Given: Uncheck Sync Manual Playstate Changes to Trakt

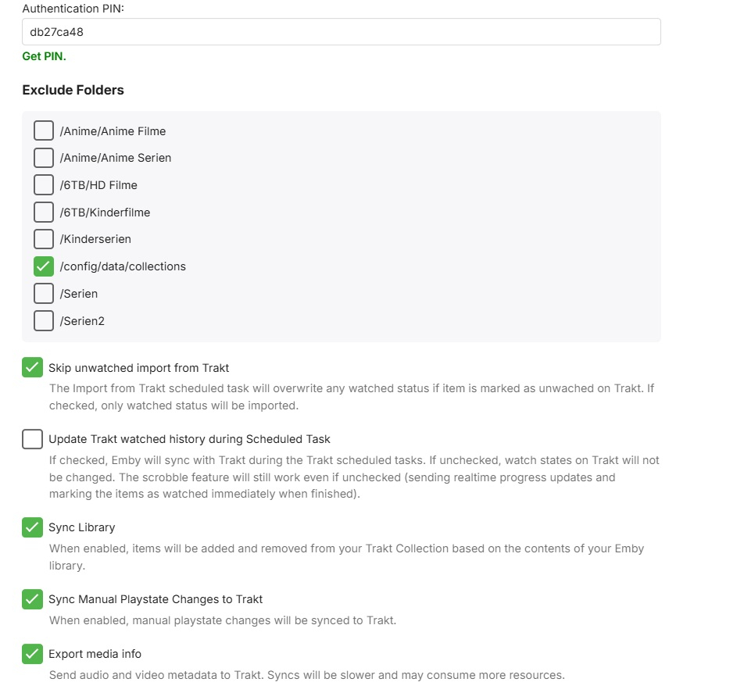Looking at the screenshot, I should pyautogui.click(x=32, y=599).
